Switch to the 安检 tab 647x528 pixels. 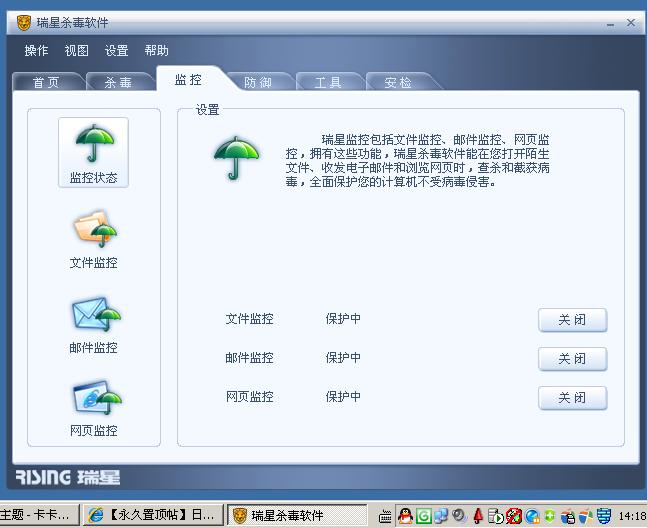click(x=398, y=82)
